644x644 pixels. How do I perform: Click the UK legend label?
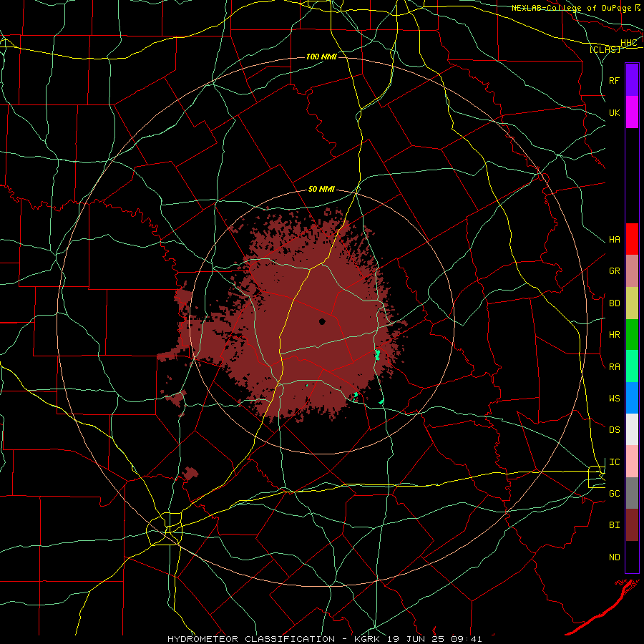(614, 112)
